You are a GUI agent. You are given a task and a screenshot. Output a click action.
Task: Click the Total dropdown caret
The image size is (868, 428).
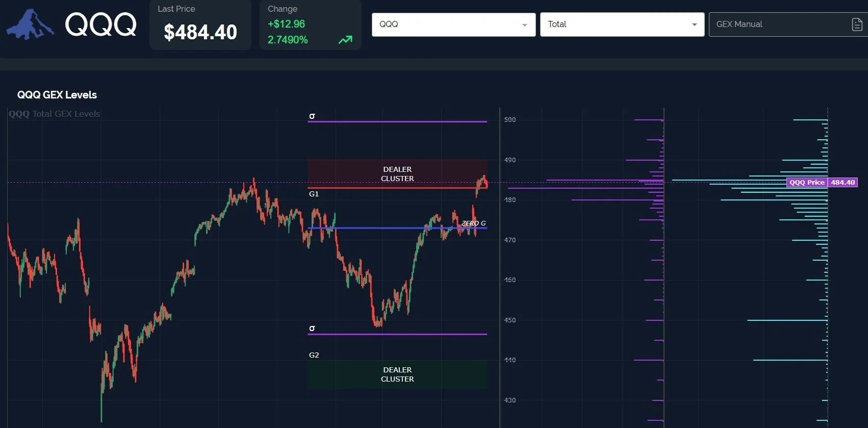(x=694, y=25)
